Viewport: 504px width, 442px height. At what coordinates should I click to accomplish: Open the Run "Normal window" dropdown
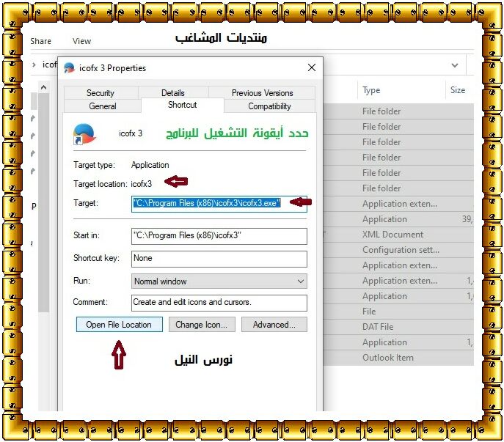219,281
